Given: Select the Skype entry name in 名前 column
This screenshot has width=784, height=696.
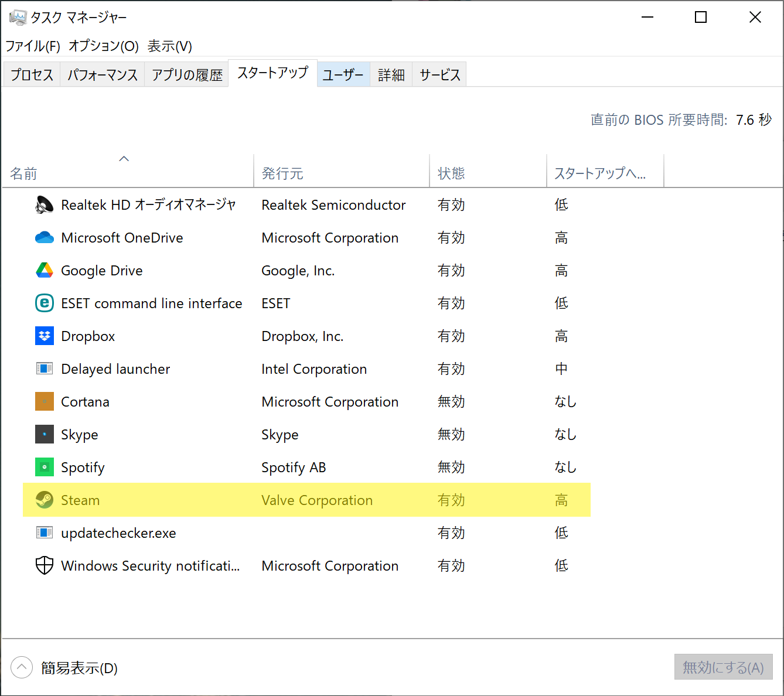Looking at the screenshot, I should coord(80,435).
